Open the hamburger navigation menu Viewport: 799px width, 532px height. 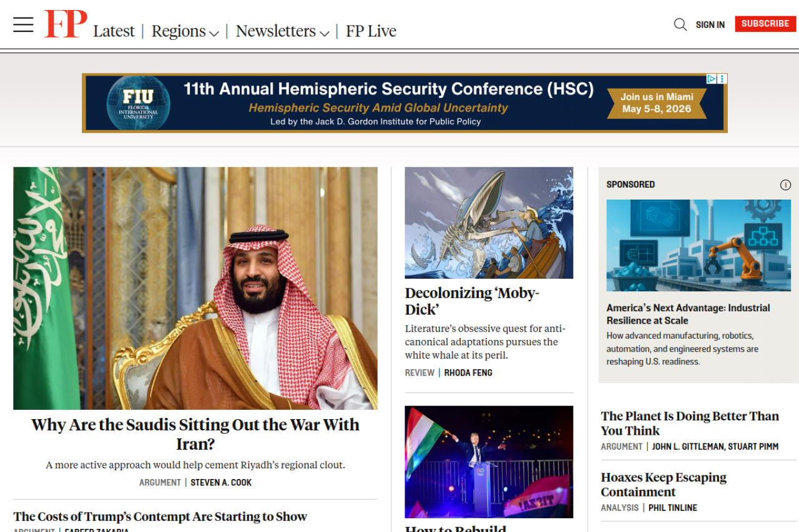coord(23,24)
